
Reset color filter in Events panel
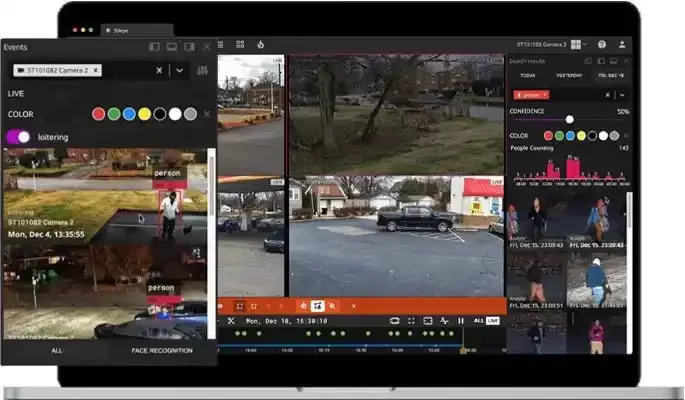coord(207,114)
